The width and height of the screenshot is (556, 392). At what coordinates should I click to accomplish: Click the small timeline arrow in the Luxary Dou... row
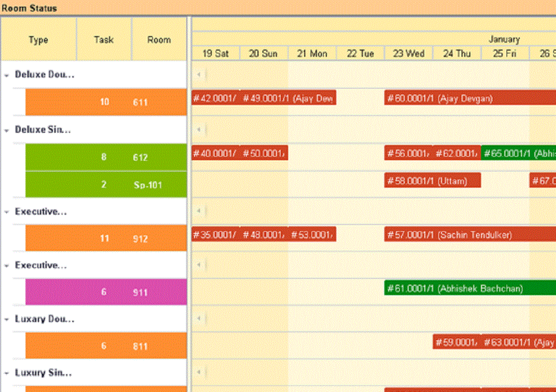coord(199,318)
